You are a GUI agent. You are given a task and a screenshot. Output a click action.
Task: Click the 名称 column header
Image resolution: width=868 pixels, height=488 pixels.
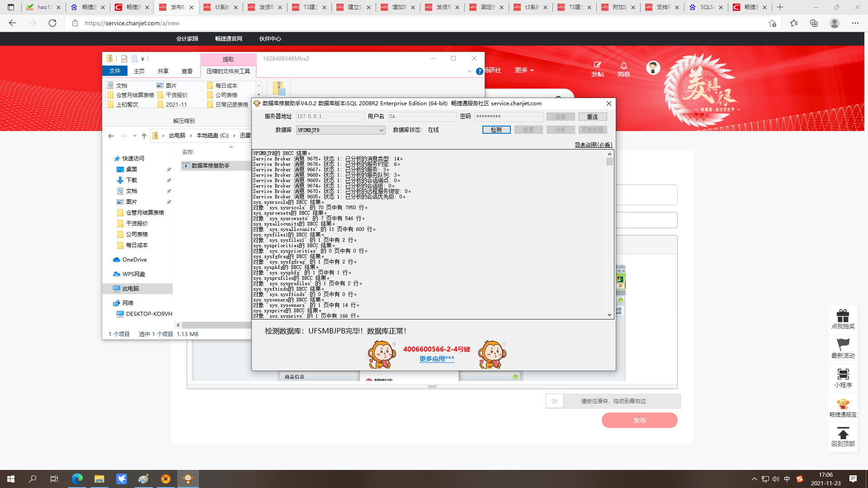click(x=188, y=152)
